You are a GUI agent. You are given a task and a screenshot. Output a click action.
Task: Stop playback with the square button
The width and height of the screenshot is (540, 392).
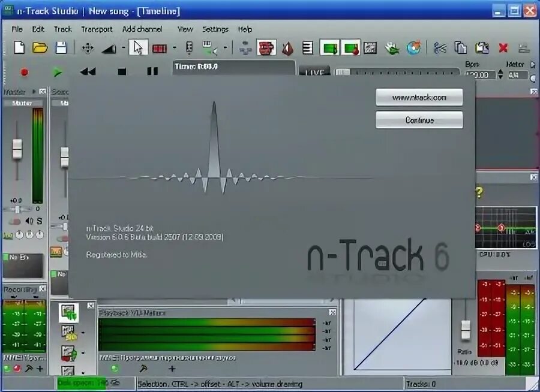(122, 71)
